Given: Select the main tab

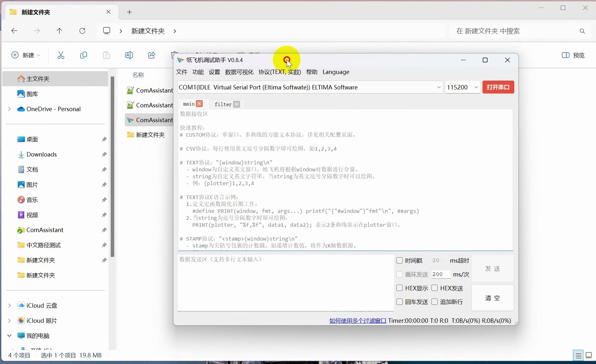Looking at the screenshot, I should pos(189,104).
